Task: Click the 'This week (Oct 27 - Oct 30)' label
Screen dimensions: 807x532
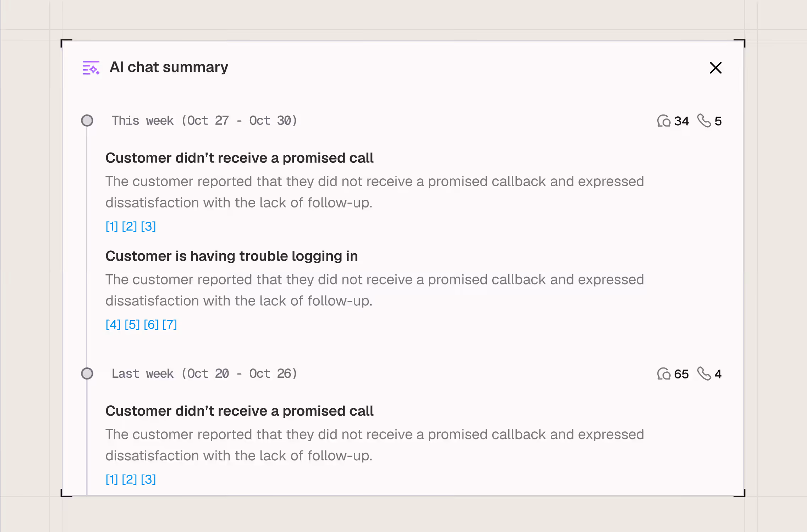Action: [x=204, y=121]
